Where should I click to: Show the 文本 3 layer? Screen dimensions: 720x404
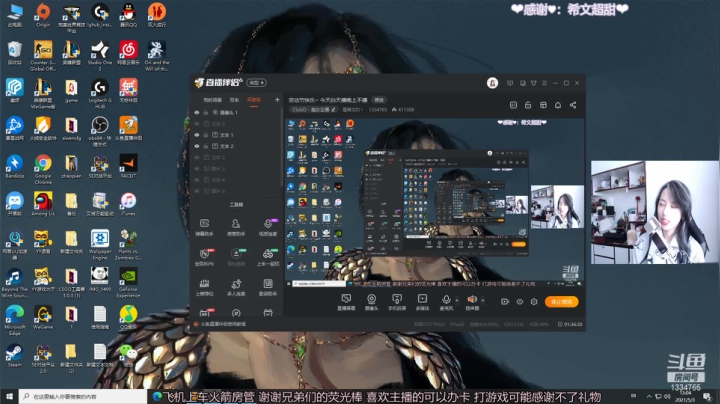coord(197,157)
